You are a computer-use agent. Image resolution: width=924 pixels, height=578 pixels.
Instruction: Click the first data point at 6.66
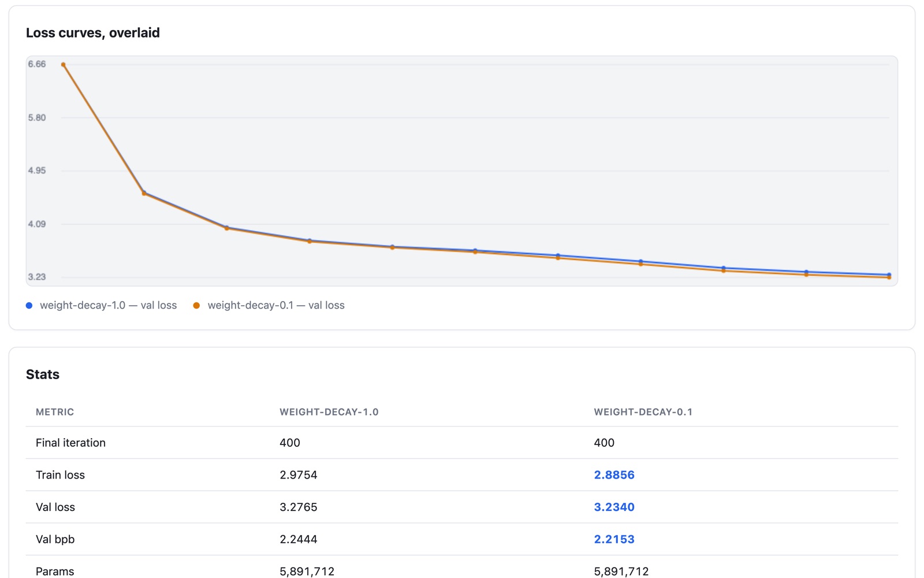[63, 65]
